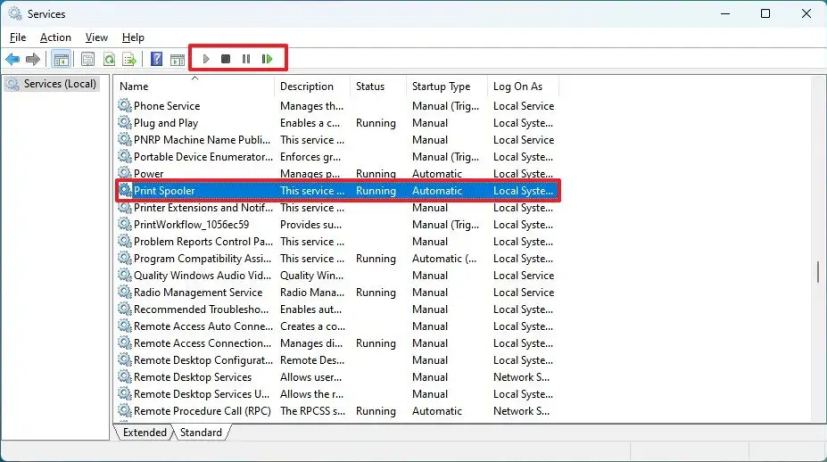This screenshot has width=827, height=462.
Task: Sort by the Log On As column header
Action: [523, 86]
